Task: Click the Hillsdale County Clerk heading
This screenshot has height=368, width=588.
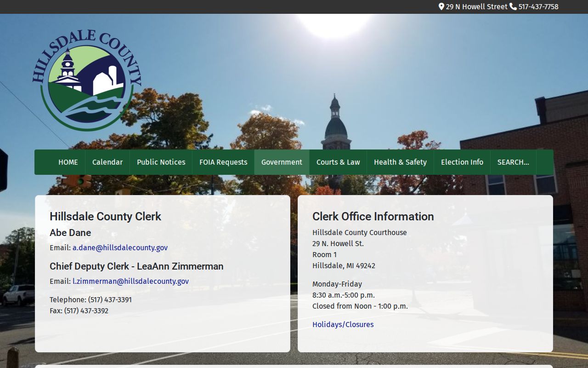Action: point(105,216)
